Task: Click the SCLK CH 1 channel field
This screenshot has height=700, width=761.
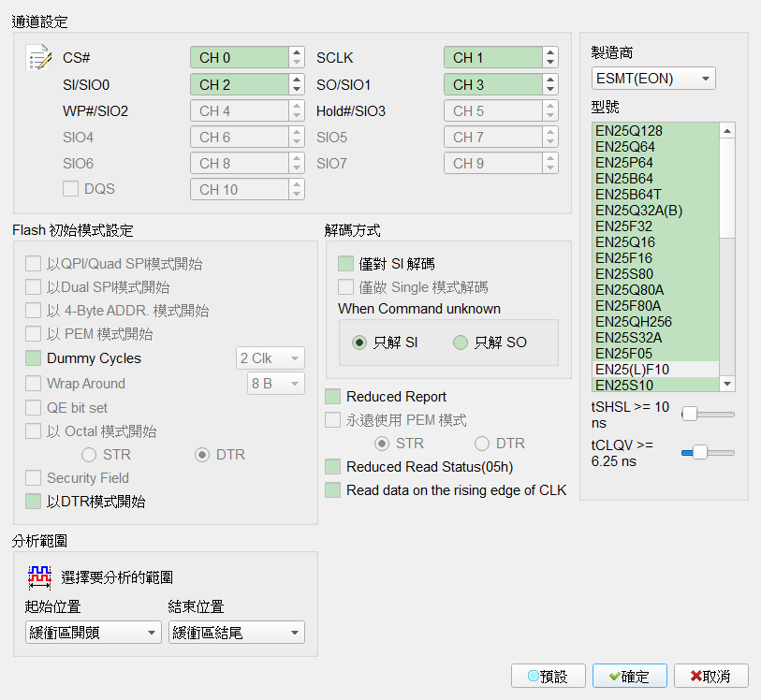Action: click(x=493, y=57)
